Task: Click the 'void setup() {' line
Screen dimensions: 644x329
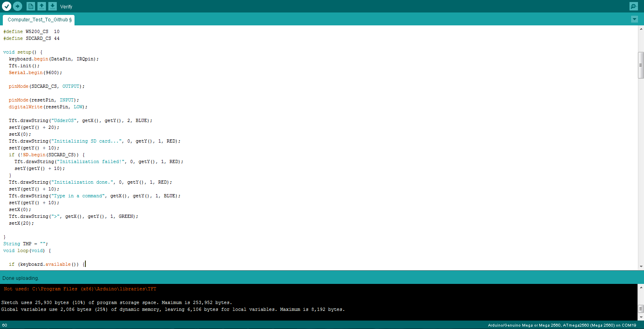Action: tap(23, 52)
